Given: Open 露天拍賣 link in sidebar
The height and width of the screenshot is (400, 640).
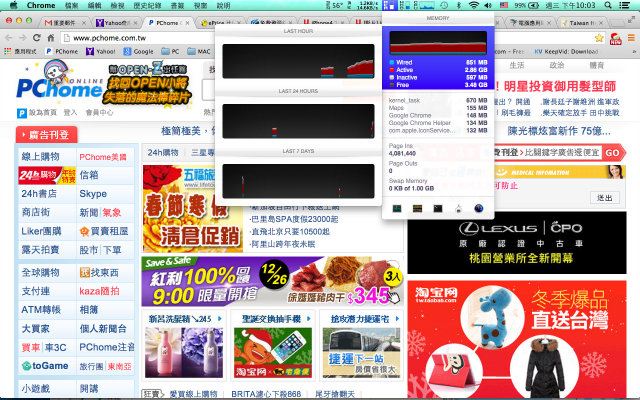Looking at the screenshot, I should 40,250.
